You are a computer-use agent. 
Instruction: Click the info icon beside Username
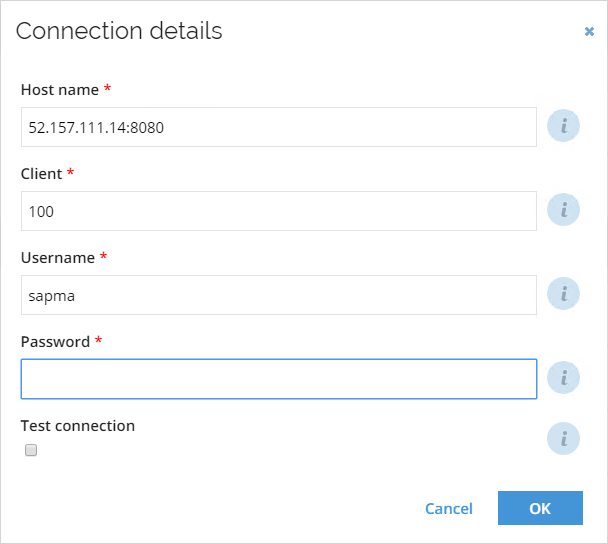pyautogui.click(x=563, y=294)
